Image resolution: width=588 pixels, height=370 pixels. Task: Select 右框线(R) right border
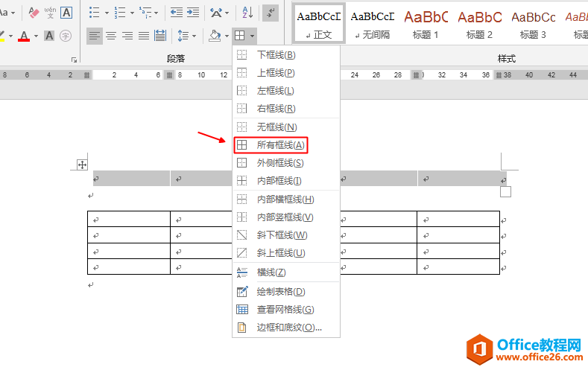286,109
